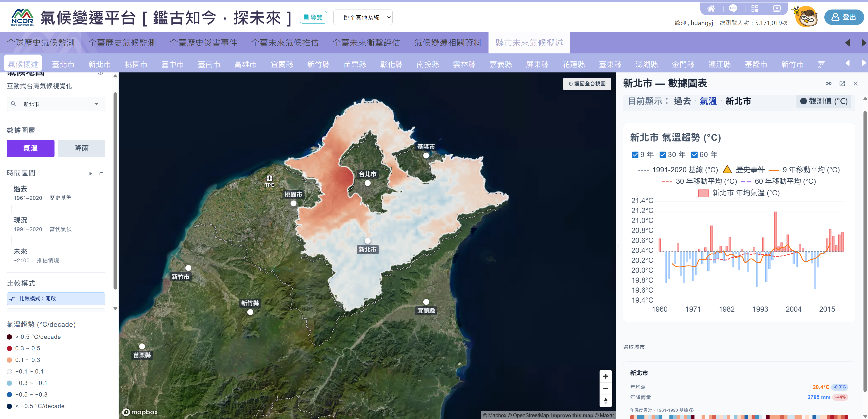
Task: Click the 台北市 map marker dot
Action: (x=368, y=183)
